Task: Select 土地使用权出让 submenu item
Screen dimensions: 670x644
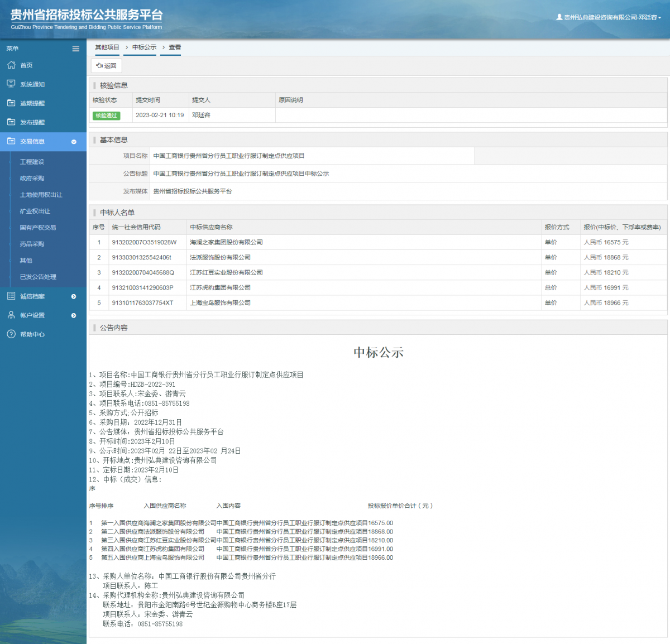Action: pyautogui.click(x=41, y=195)
